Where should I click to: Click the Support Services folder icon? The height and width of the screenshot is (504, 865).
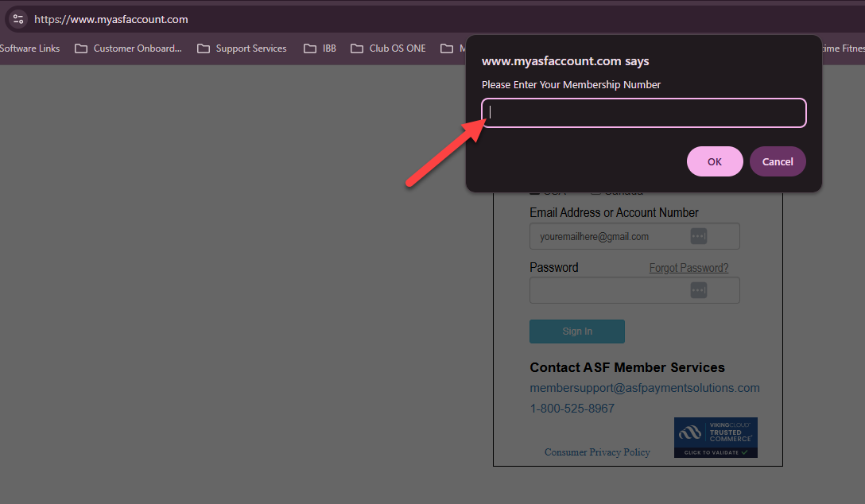pyautogui.click(x=204, y=48)
